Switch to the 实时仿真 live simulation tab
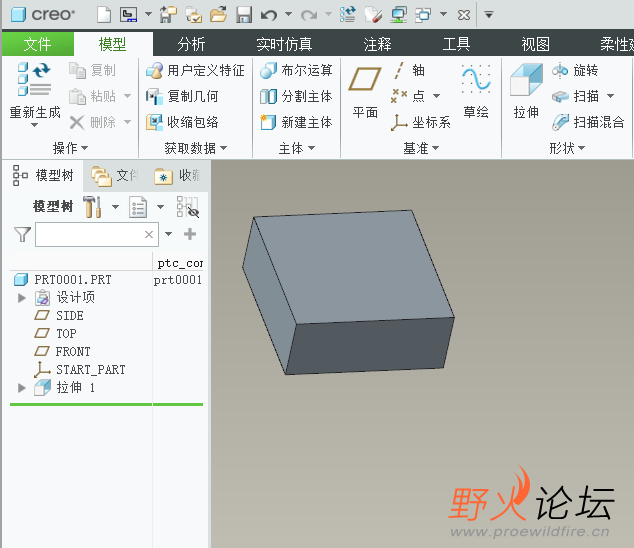 tap(284, 44)
